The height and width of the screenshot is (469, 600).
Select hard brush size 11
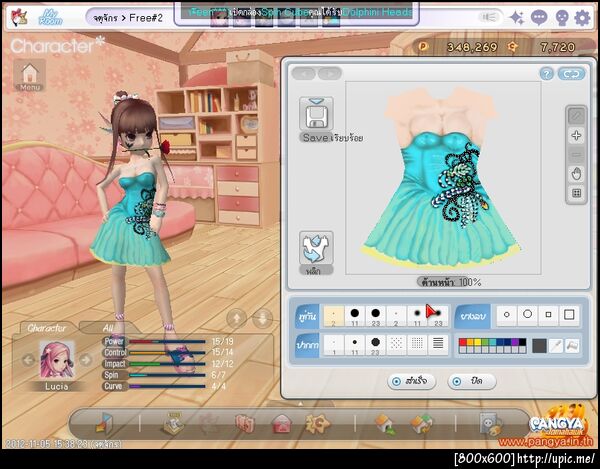click(x=355, y=316)
